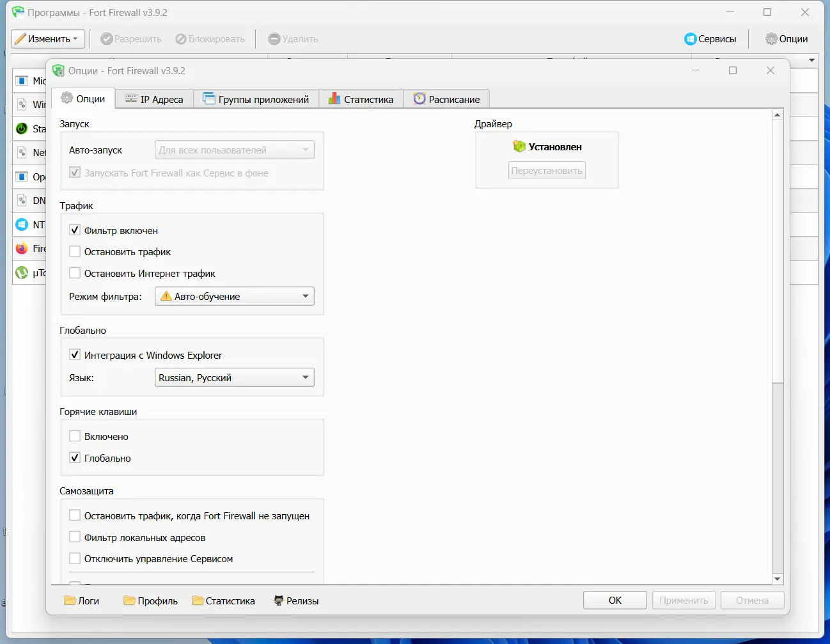This screenshot has height=644, width=830.
Task: Toggle Интеграция с Windows Explorer checkbox
Action: point(75,355)
